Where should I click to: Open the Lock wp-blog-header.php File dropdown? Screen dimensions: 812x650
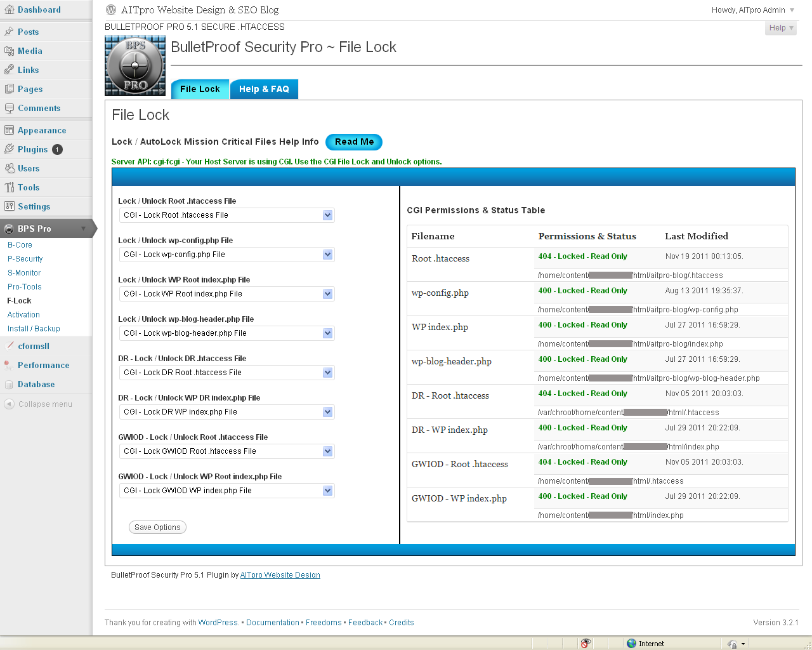(226, 333)
